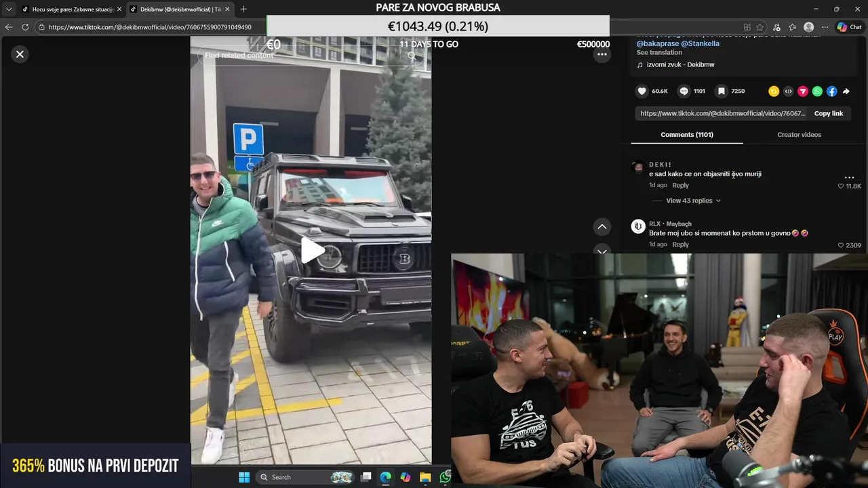Share video to WhatsApp
This screenshot has width=868, height=488.
[x=817, y=91]
